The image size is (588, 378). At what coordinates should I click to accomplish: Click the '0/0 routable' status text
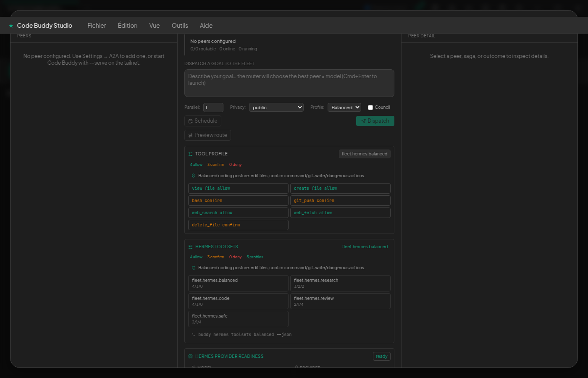[x=203, y=49]
